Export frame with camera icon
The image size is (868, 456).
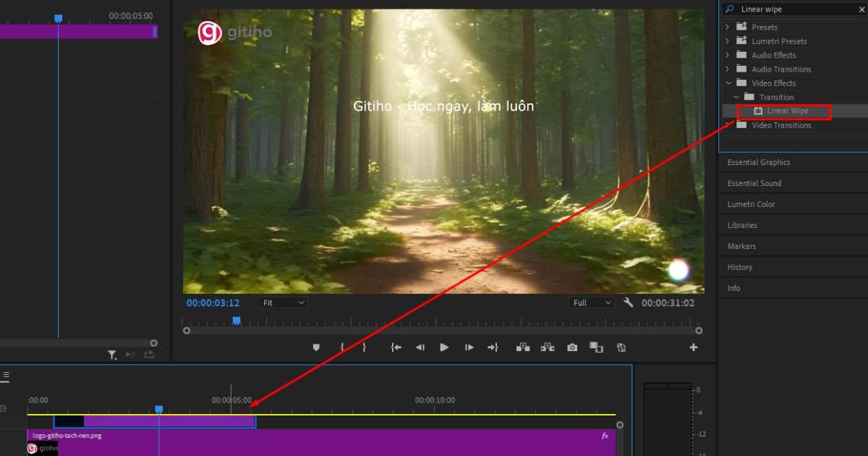click(x=572, y=347)
